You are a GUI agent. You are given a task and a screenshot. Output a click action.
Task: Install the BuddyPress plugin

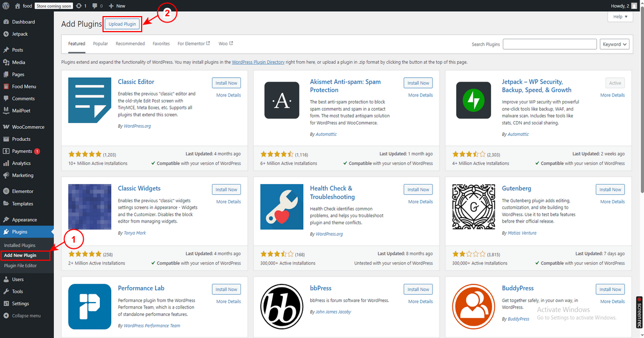[610, 290]
